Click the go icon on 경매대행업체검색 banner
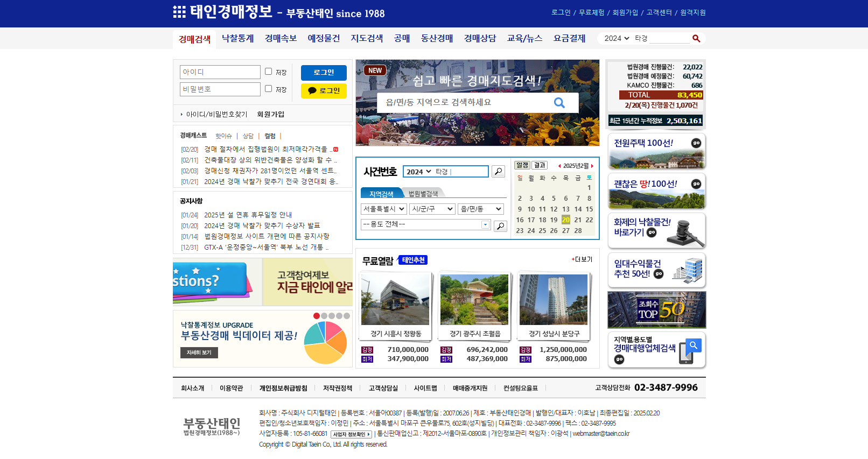The width and height of the screenshot is (868, 459). tap(619, 359)
